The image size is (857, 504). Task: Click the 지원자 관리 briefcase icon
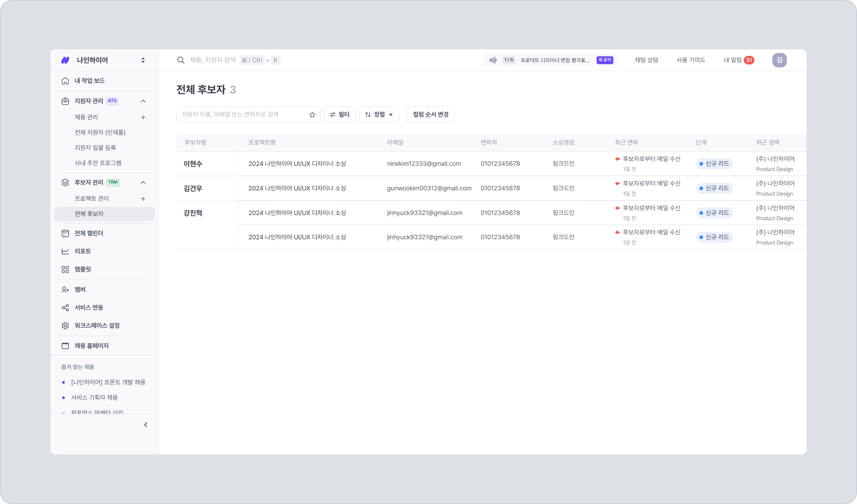pyautogui.click(x=65, y=101)
